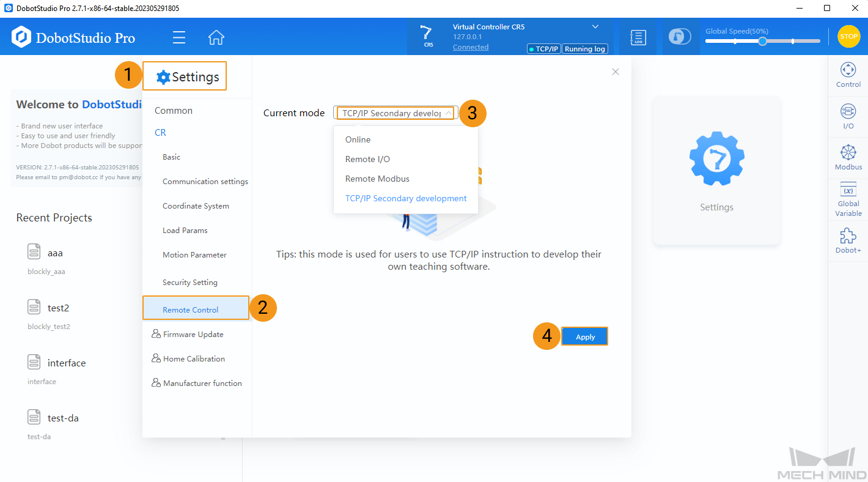This screenshot has height=482, width=868.
Task: Open the I/O panel icon
Action: (x=848, y=116)
